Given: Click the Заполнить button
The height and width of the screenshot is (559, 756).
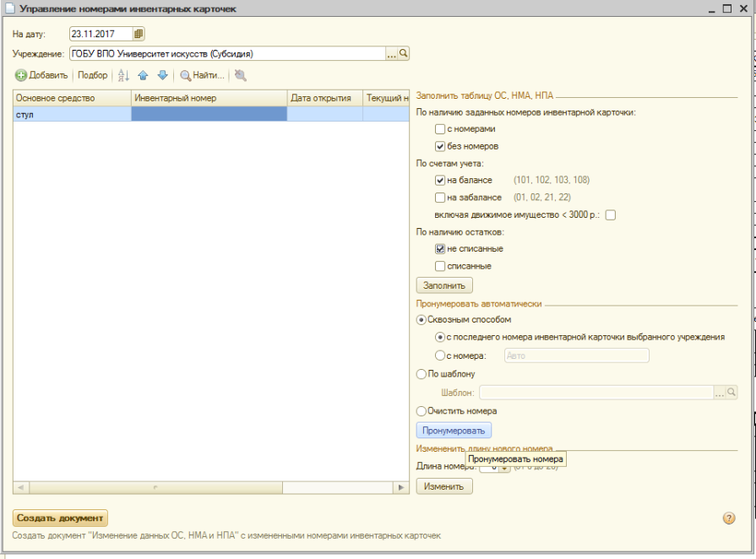Looking at the screenshot, I should [x=444, y=285].
